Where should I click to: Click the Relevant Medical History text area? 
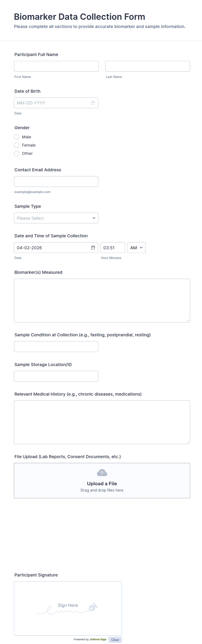tap(102, 422)
